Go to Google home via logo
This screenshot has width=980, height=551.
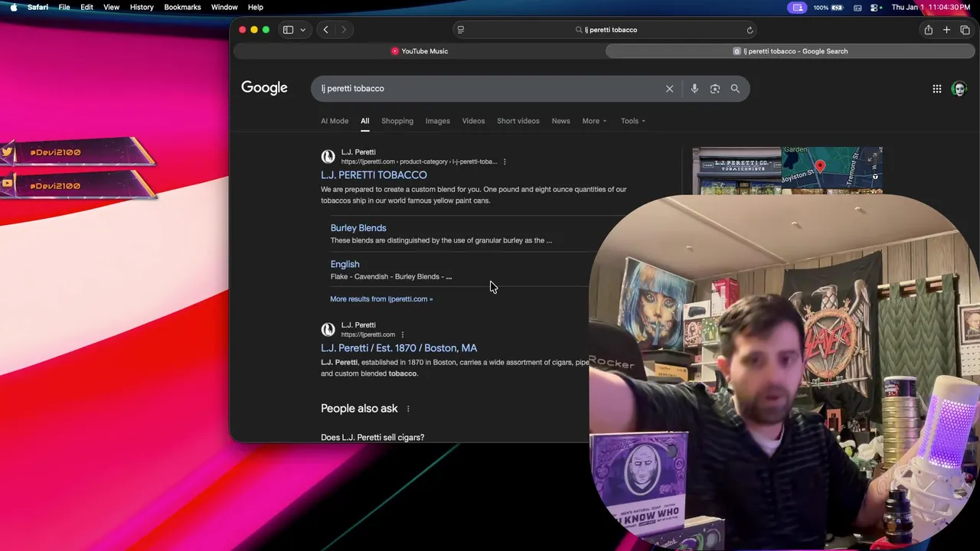click(264, 88)
